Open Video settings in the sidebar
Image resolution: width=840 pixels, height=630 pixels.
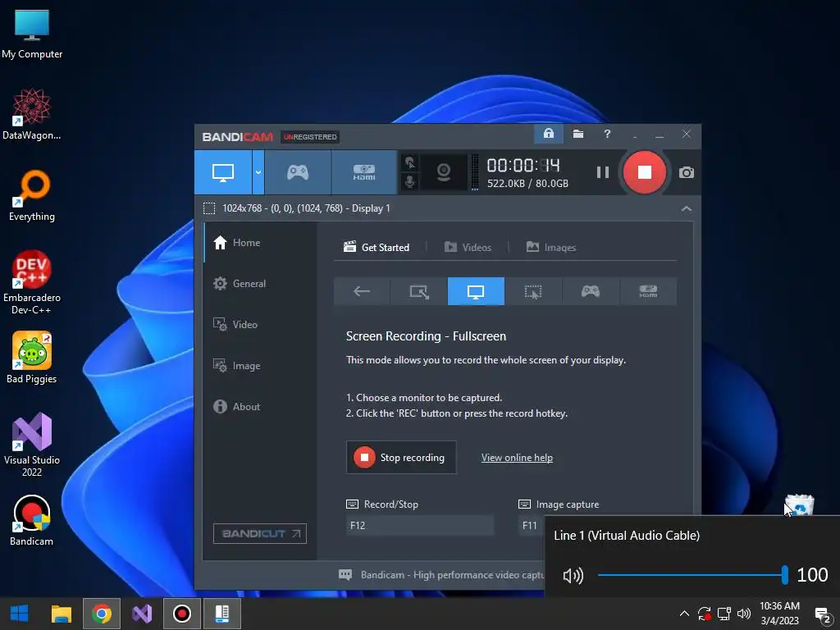click(260, 325)
